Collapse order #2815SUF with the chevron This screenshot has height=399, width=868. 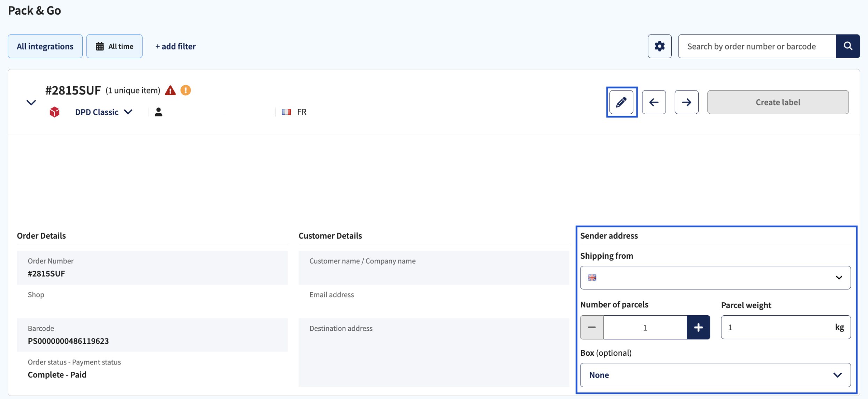[31, 103]
